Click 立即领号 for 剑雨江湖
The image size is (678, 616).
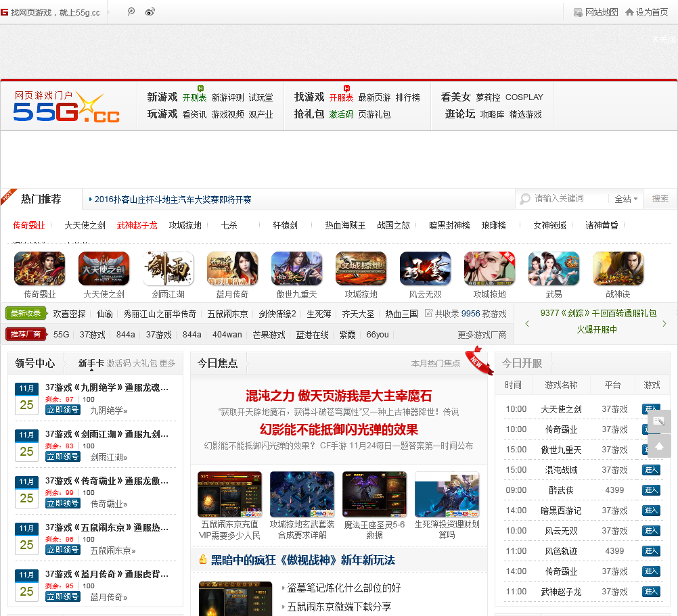(63, 456)
